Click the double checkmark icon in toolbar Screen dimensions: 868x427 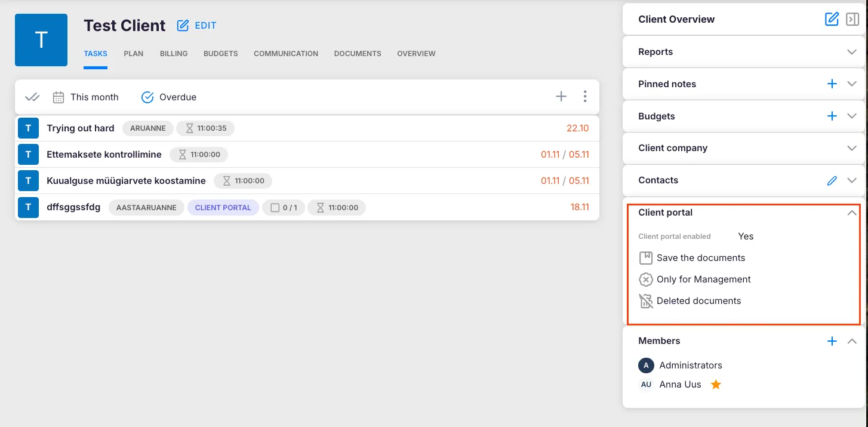pyautogui.click(x=32, y=97)
